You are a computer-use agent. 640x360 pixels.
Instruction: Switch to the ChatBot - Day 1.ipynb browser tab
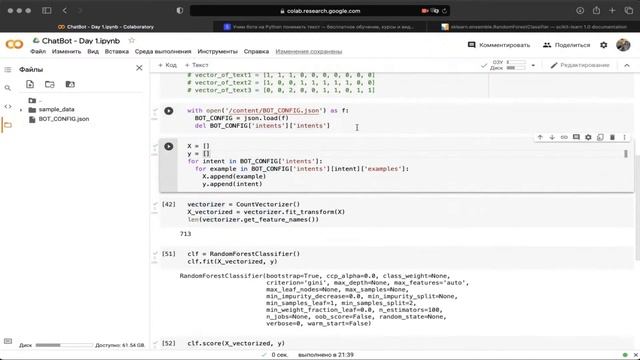pyautogui.click(x=106, y=27)
